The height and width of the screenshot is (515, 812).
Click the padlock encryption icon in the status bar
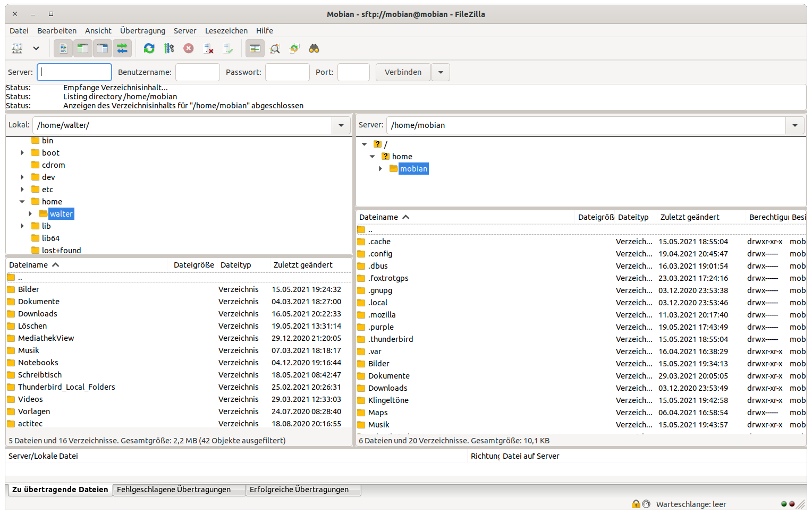point(636,504)
